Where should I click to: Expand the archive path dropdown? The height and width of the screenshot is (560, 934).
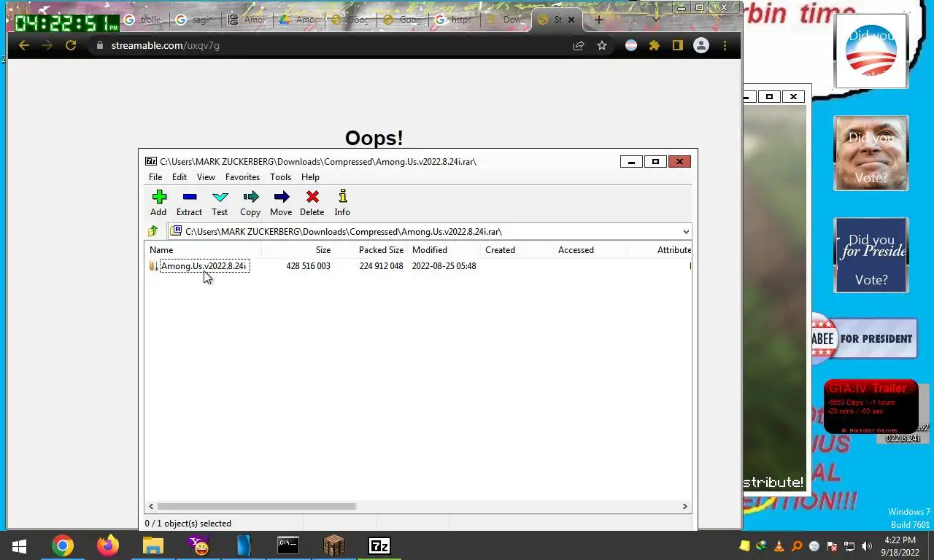coord(685,232)
